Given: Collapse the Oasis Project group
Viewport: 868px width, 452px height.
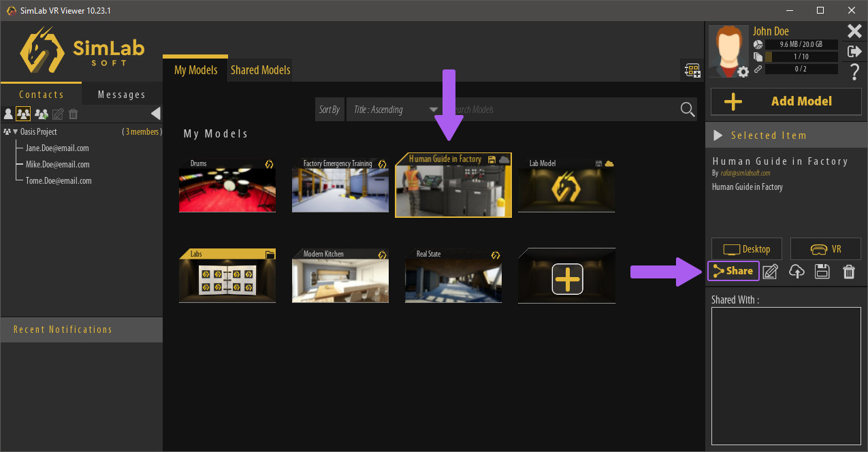Looking at the screenshot, I should [x=15, y=132].
